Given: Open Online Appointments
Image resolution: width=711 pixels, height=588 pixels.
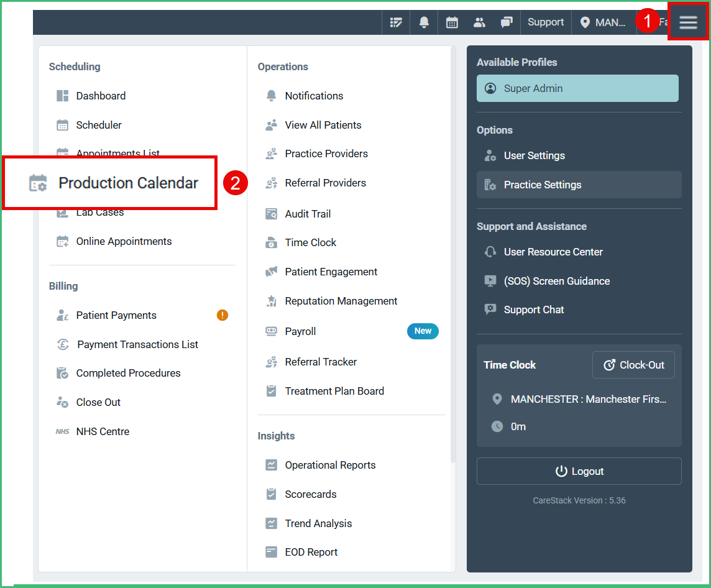Looking at the screenshot, I should [124, 241].
